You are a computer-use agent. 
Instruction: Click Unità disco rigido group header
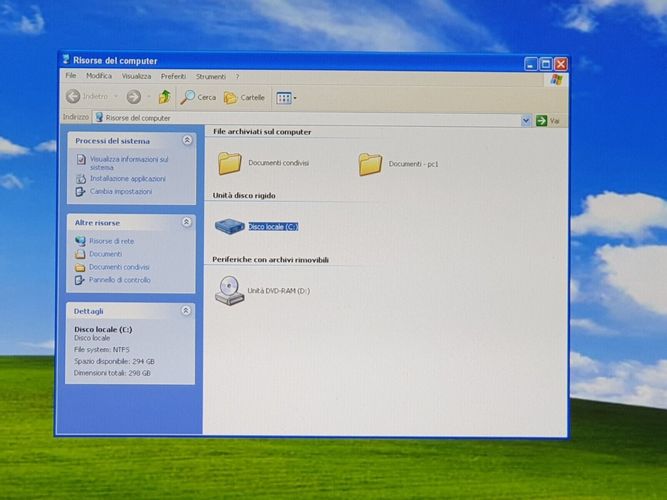pyautogui.click(x=244, y=196)
